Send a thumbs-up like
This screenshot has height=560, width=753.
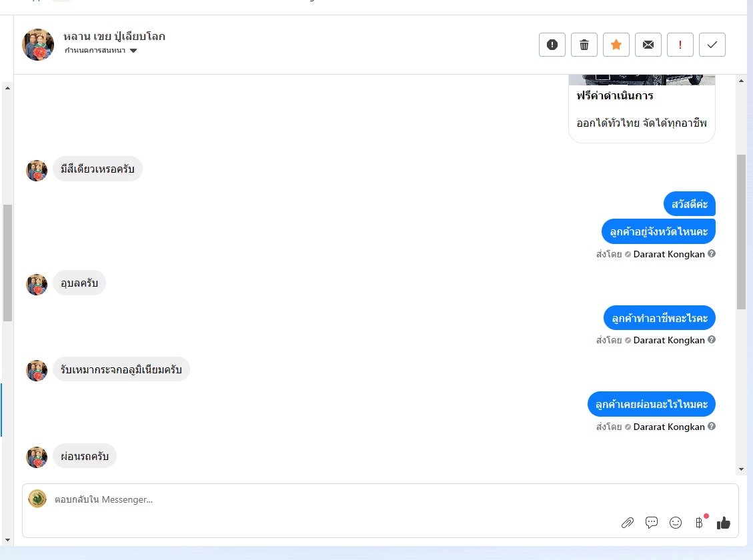click(x=723, y=523)
